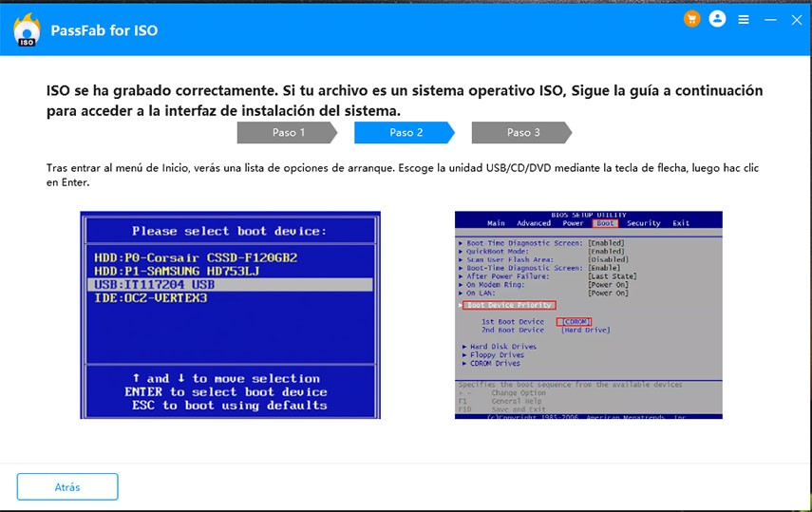The height and width of the screenshot is (512, 812).
Task: Minimize the PassFab window
Action: coord(770,20)
